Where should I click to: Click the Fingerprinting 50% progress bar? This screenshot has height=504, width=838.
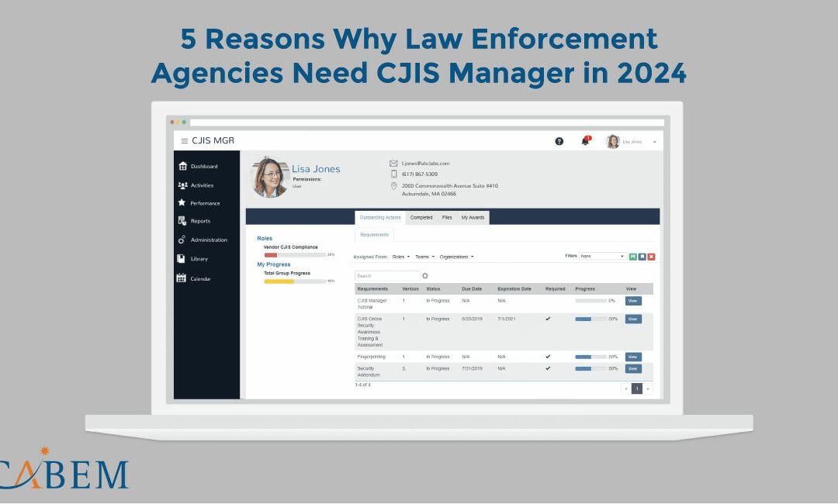click(x=590, y=357)
